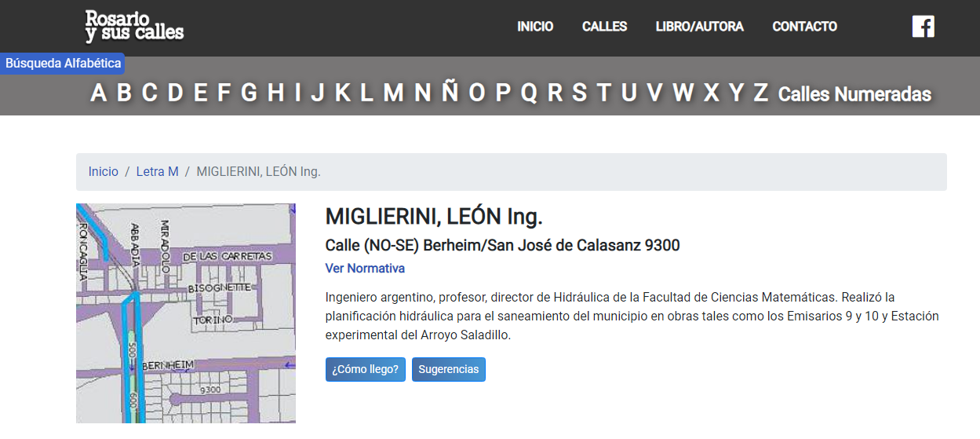Viewport: 980px width, 439px height.
Task: Open the CALLES navigation menu
Action: 604,27
